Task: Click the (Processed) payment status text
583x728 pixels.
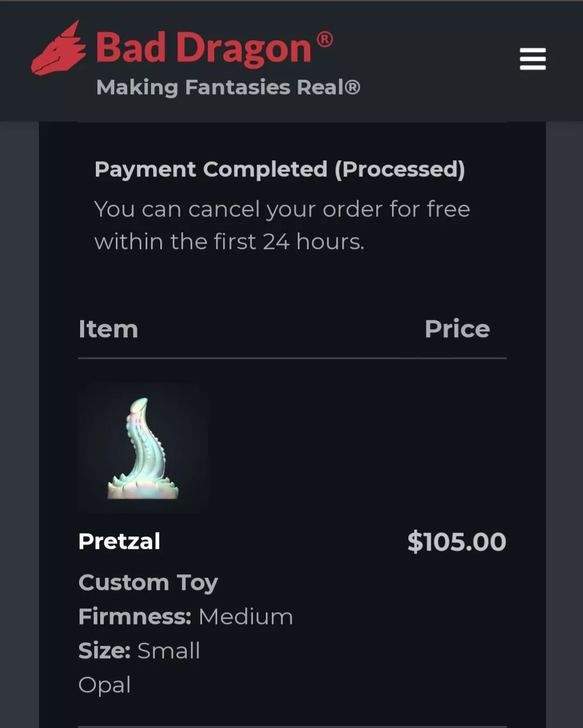Action: [399, 169]
